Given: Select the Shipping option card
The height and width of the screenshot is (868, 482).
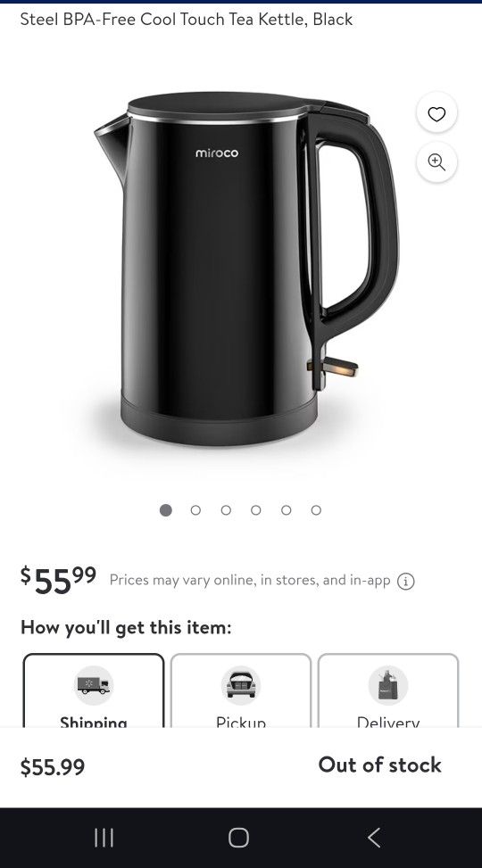Looking at the screenshot, I should (x=94, y=690).
